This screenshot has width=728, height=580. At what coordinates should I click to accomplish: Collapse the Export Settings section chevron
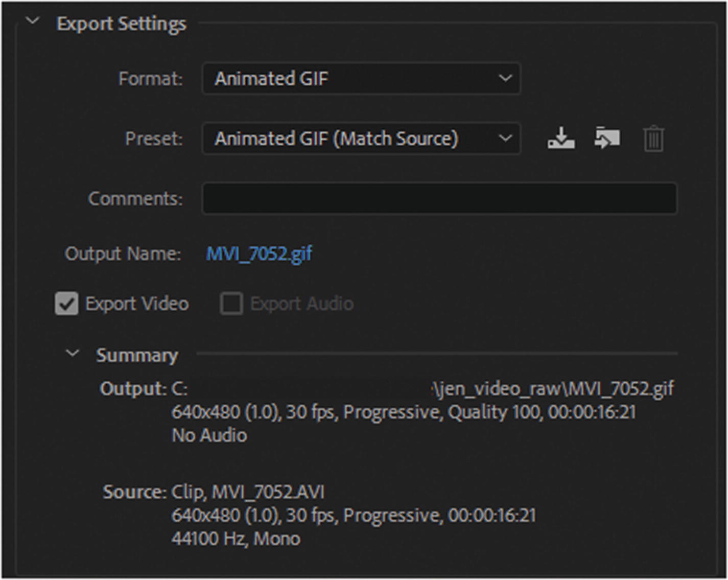tap(33, 21)
